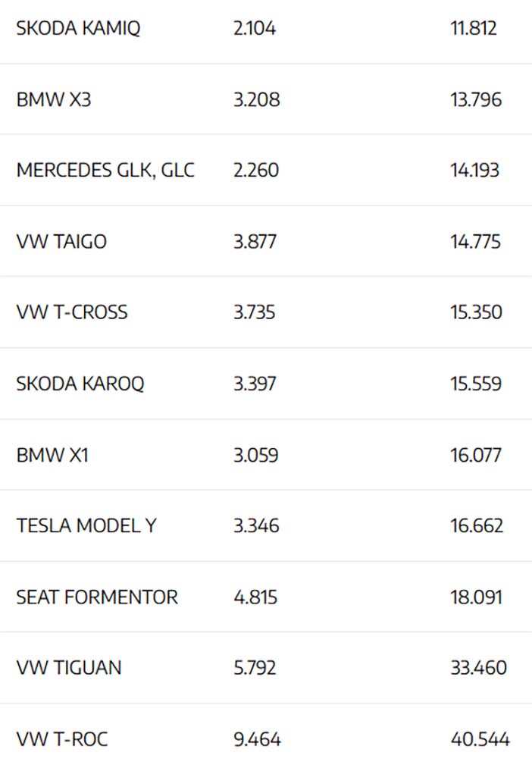Screen dimensions: 532x768
Task: Select the VW T-ROC entry
Action: [62, 739]
